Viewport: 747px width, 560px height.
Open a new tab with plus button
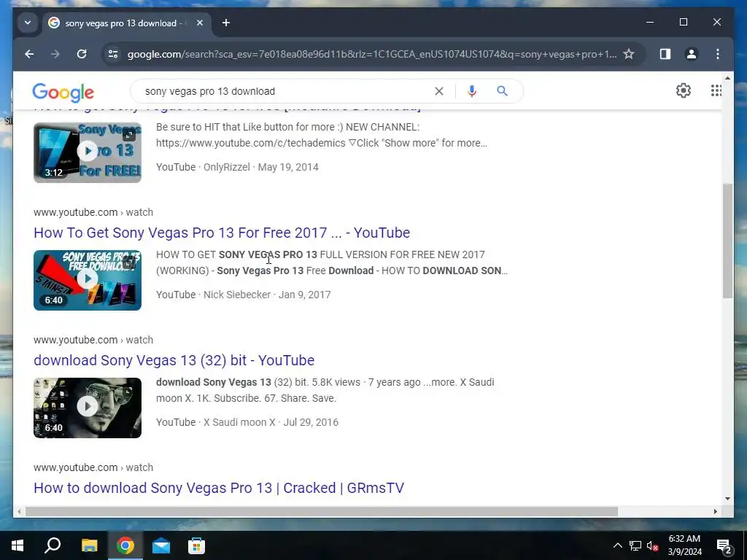tap(226, 23)
